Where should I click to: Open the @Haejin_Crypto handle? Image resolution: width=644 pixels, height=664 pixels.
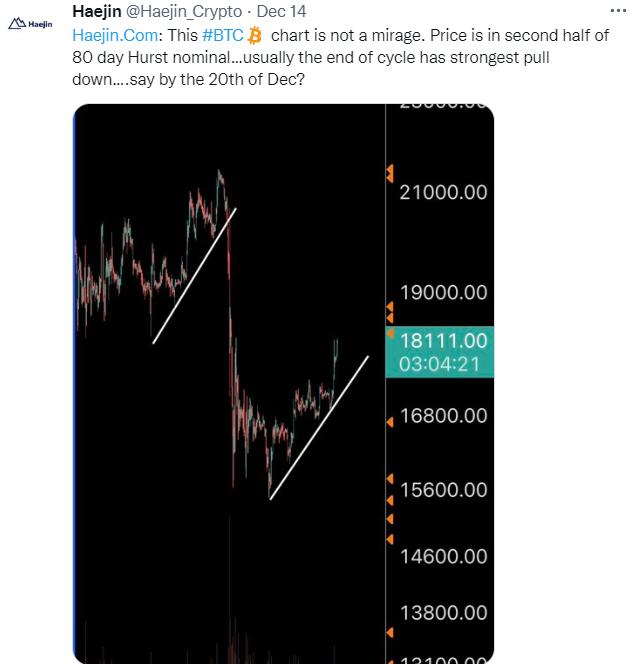coord(184,12)
